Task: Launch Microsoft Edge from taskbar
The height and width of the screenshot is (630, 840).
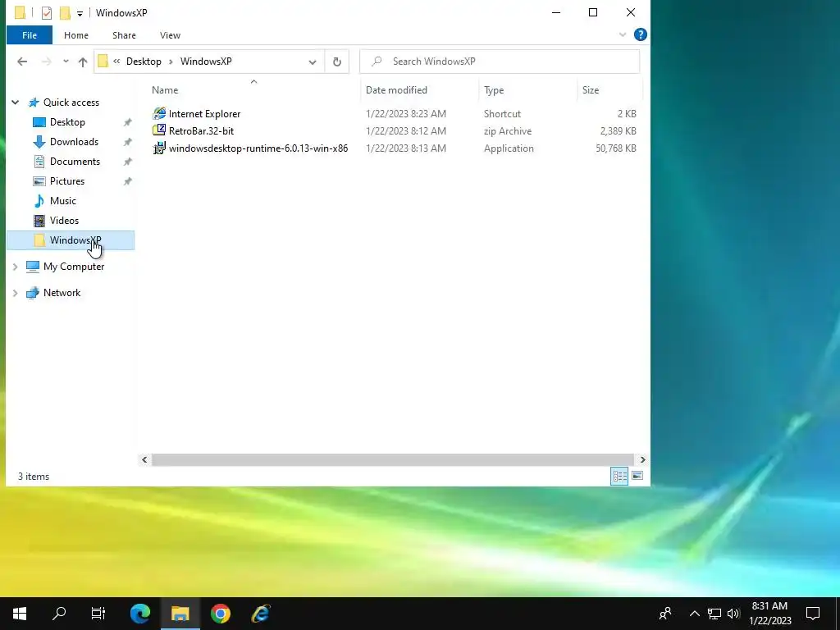Action: 140,614
